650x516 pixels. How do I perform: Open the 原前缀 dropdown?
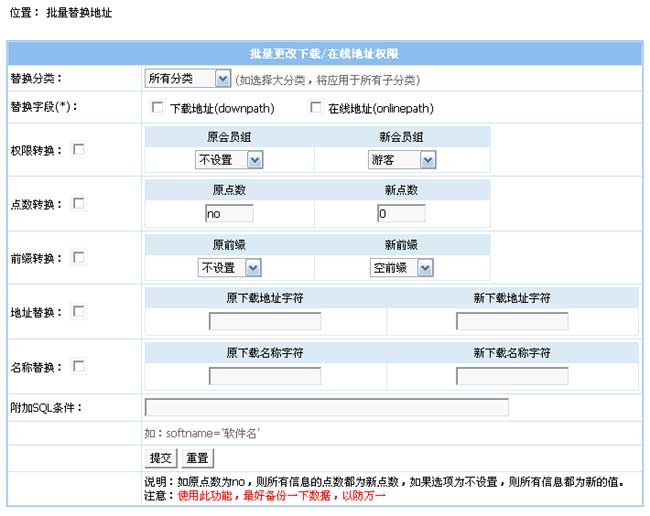(x=229, y=267)
